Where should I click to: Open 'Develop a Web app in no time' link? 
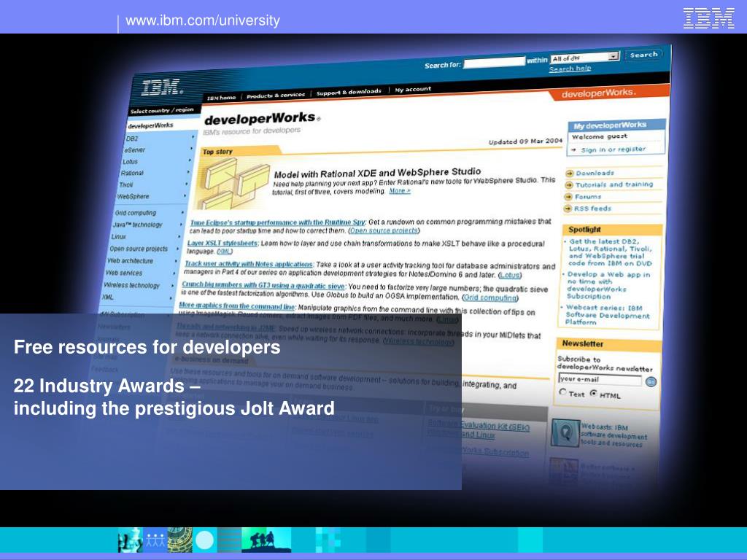click(x=608, y=285)
